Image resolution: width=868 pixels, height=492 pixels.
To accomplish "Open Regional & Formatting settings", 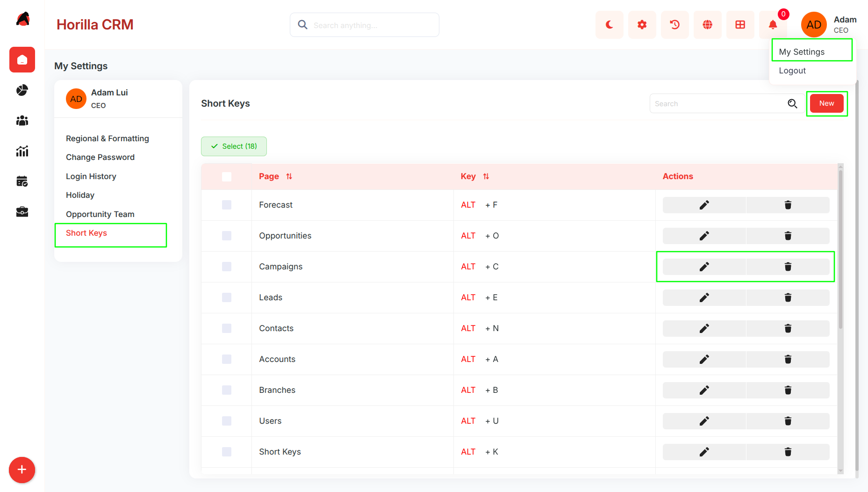I will pyautogui.click(x=108, y=138).
